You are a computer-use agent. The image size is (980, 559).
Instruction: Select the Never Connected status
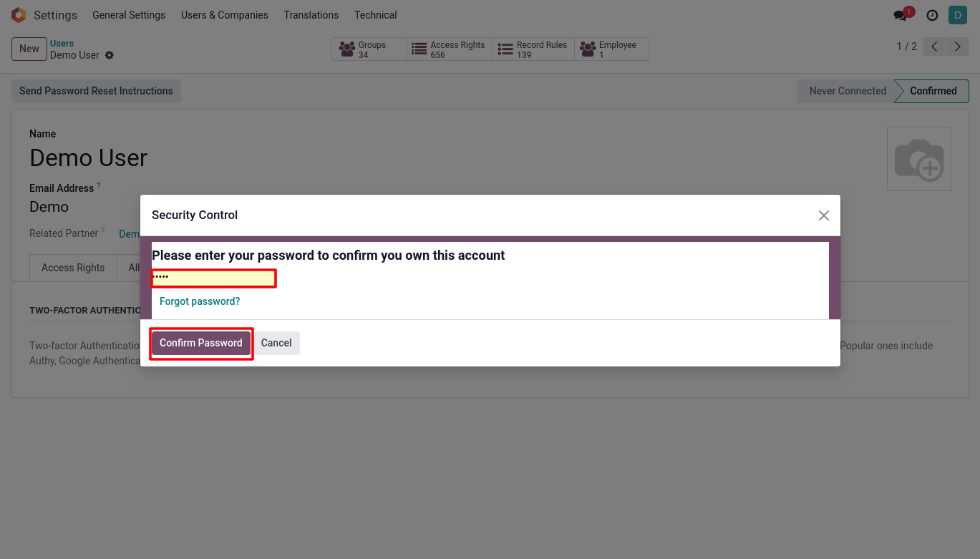click(x=848, y=91)
